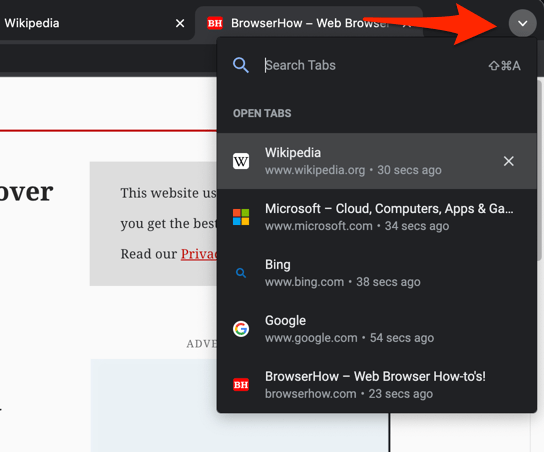
Task: Close the Wikipedia entry in the tab list
Action: (509, 161)
